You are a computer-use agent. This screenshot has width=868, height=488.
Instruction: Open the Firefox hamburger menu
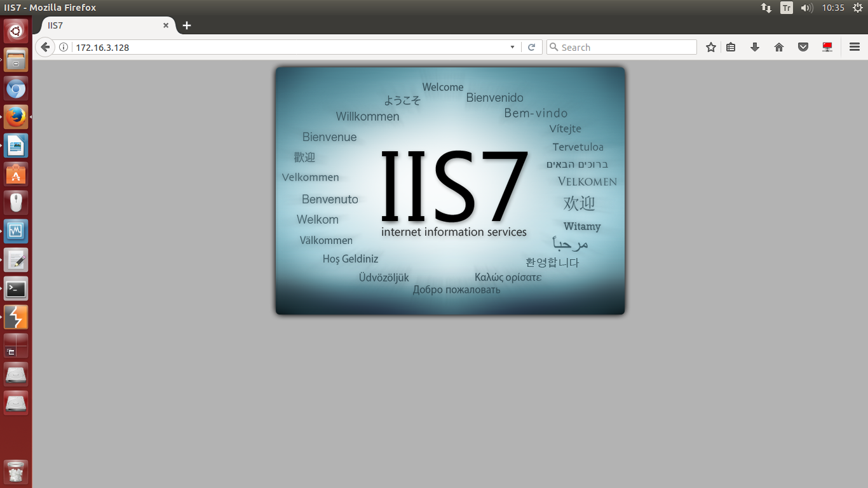855,47
